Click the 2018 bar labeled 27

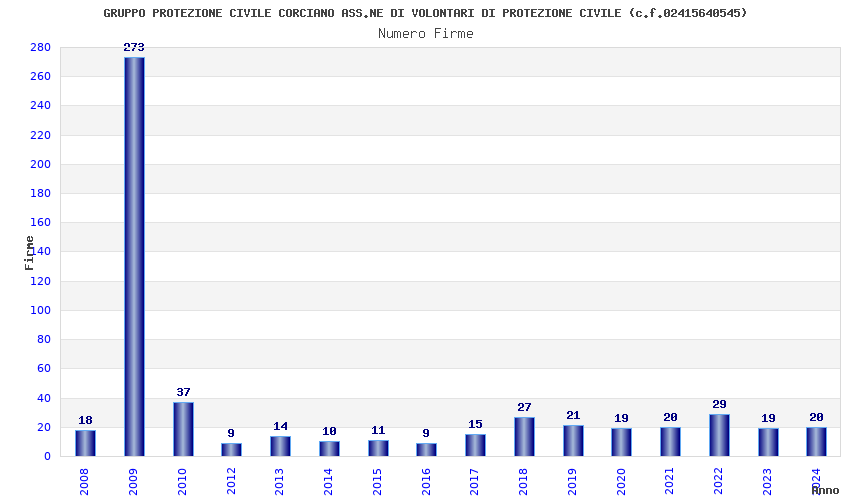point(524,437)
